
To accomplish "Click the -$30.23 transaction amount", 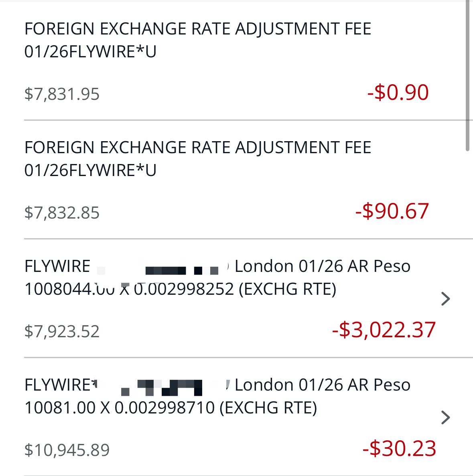I will coord(399,449).
